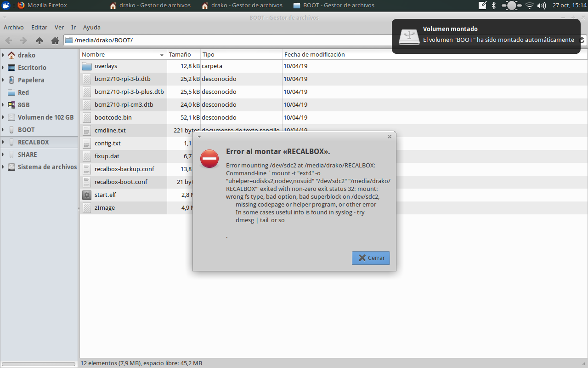
Task: Expand the Sistema de archivos node
Action: pyautogui.click(x=3, y=167)
